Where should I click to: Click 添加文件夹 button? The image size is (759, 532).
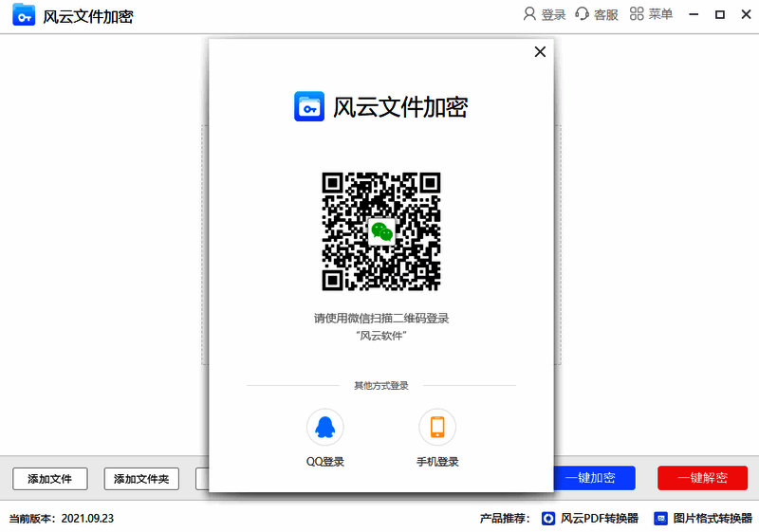(141, 479)
